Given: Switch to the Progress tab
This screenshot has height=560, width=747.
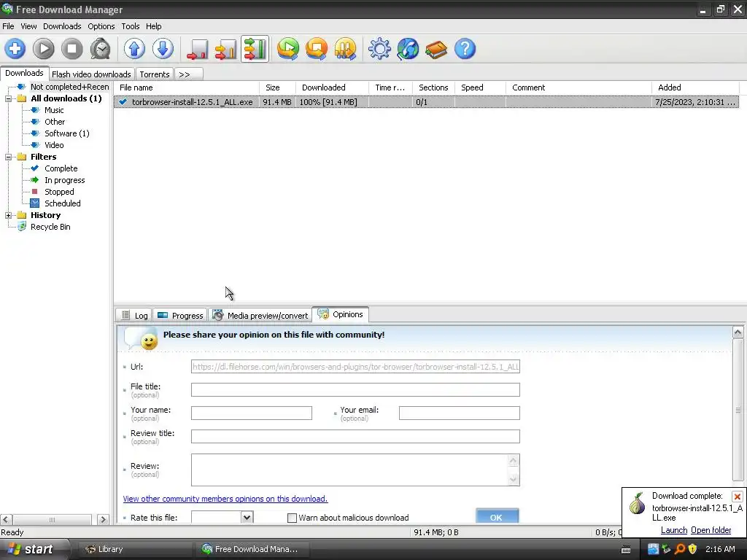Looking at the screenshot, I should [181, 315].
